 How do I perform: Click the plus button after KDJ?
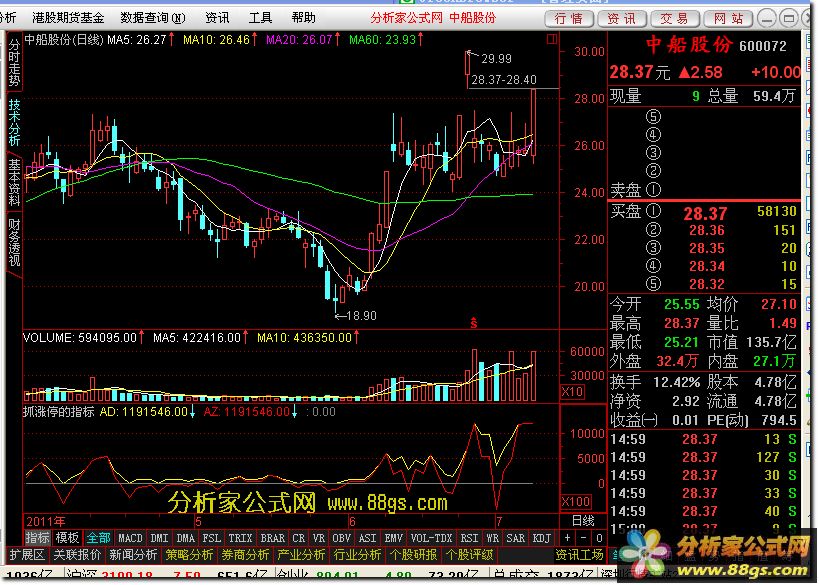[567, 537]
